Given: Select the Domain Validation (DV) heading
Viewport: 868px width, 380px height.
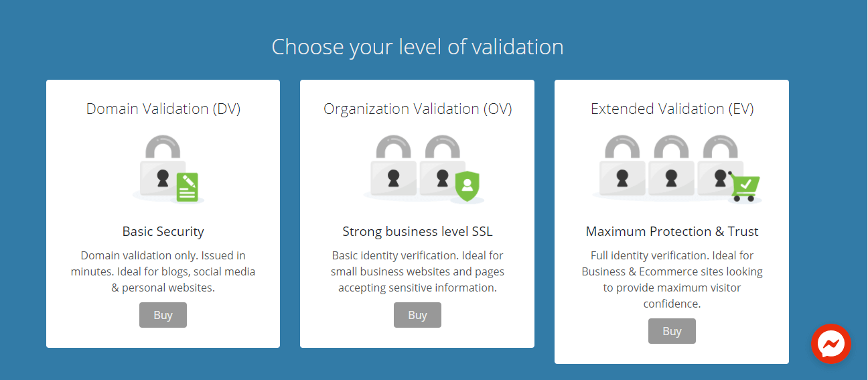Looking at the screenshot, I should pyautogui.click(x=163, y=109).
